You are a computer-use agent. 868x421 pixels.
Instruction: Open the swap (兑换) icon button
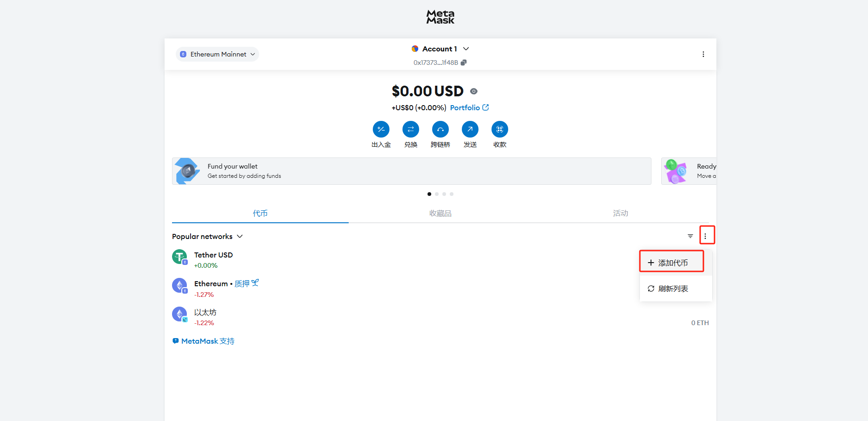point(411,129)
